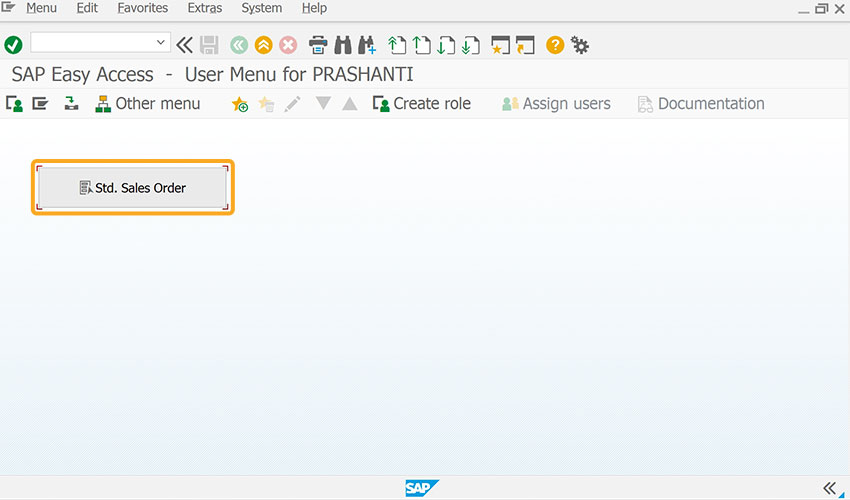
Task: Click the Change Favorites pencil icon
Action: [292, 104]
